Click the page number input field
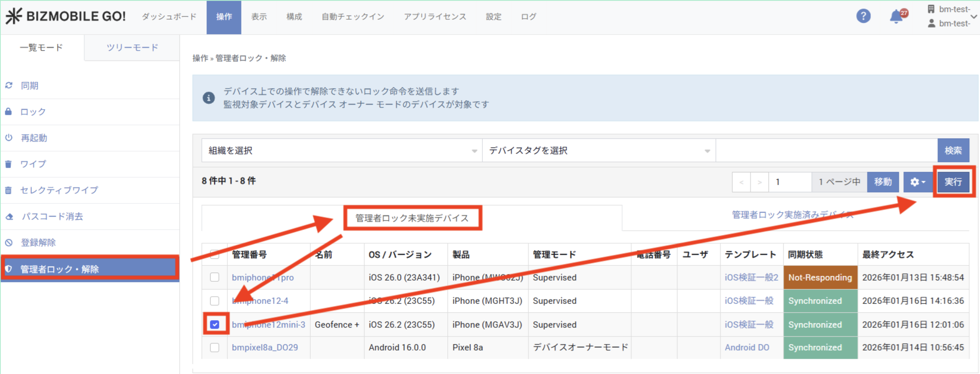The width and height of the screenshot is (980, 374). point(789,182)
